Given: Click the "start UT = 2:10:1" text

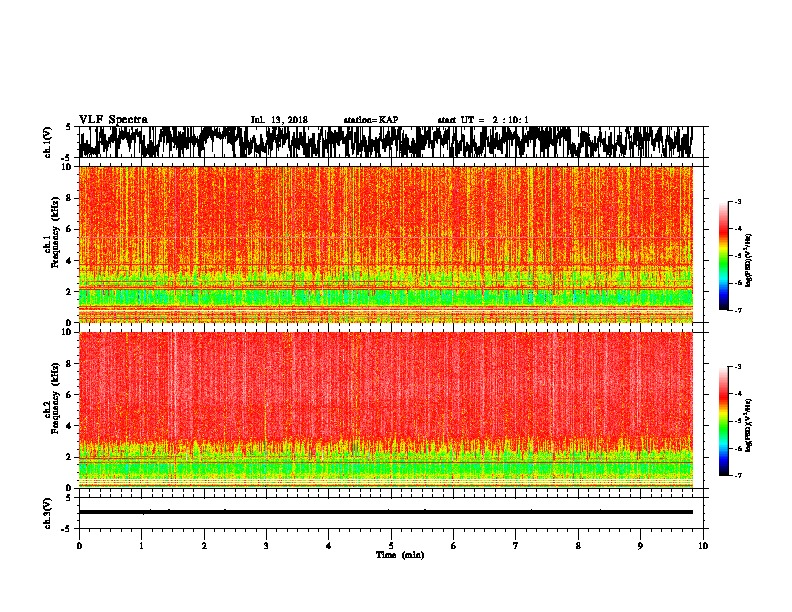Looking at the screenshot, I should click(x=483, y=120).
